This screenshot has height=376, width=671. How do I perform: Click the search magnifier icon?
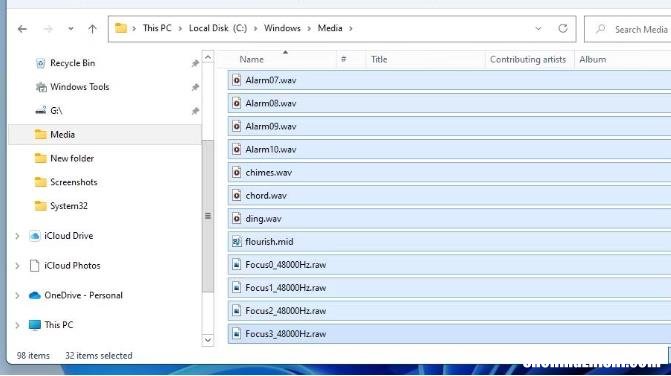(x=601, y=29)
